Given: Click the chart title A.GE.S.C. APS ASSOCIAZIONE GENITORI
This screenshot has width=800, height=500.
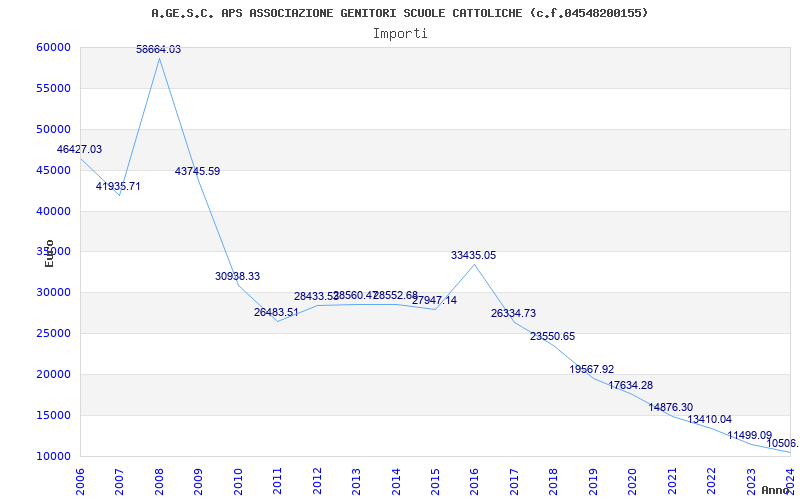Looking at the screenshot, I should coord(400,13).
